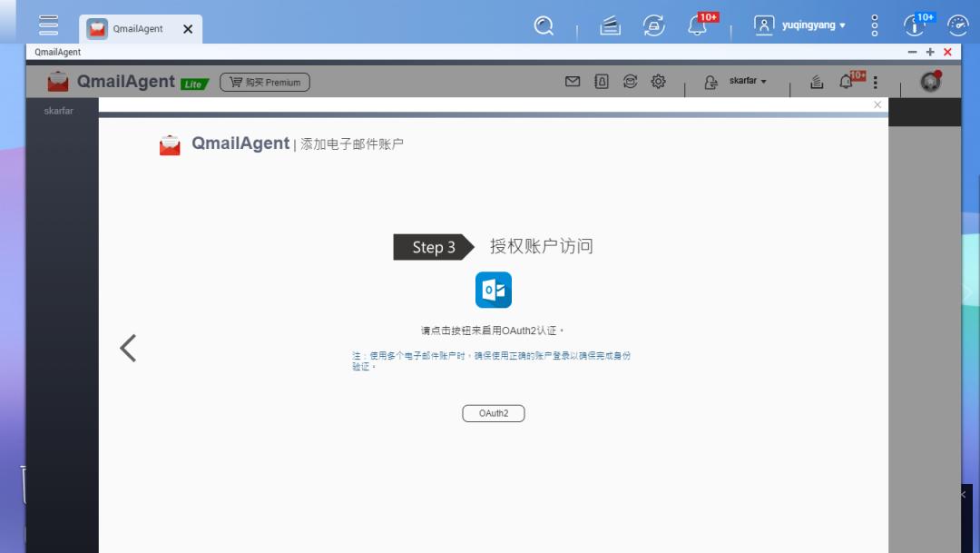This screenshot has width=980, height=553.
Task: Open QmailAgent settings via the gear icon
Action: coord(658,81)
